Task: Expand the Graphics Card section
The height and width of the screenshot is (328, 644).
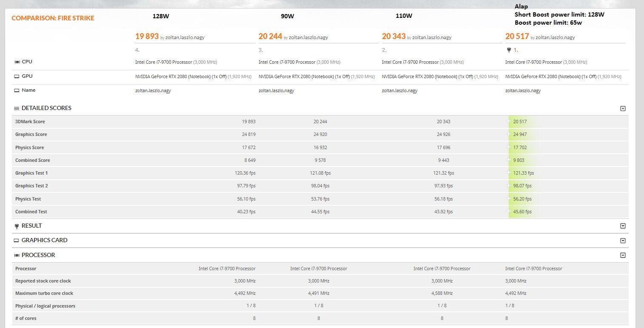Action: [x=623, y=241]
